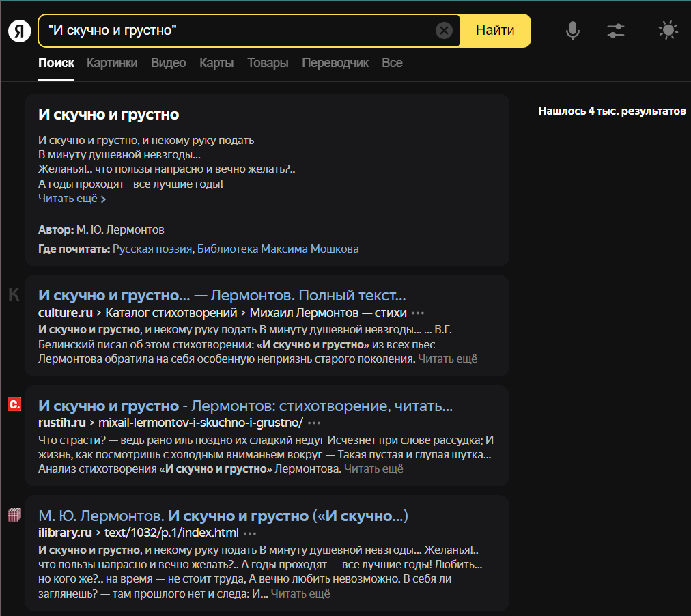691x616 pixels.
Task: Click line 'А годы проходят - все лучшие годы!'
Action: pos(130,184)
